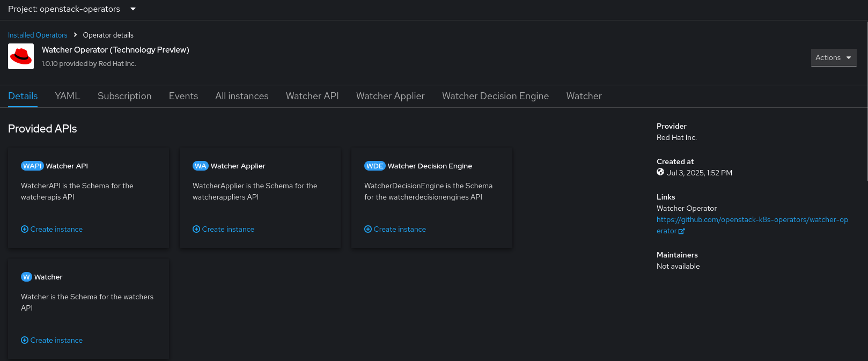This screenshot has width=868, height=361.
Task: Navigate back to Installed Operators
Action: tap(38, 35)
